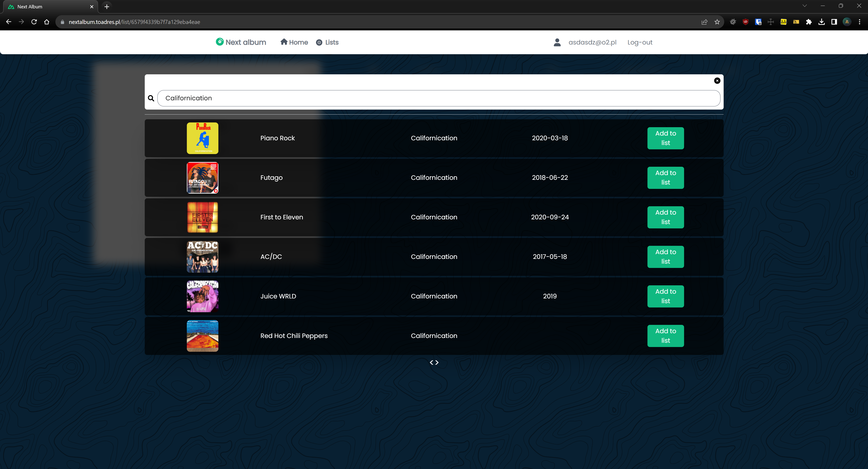The image size is (868, 469).
Task: Open a new browser tab
Action: pyautogui.click(x=107, y=6)
